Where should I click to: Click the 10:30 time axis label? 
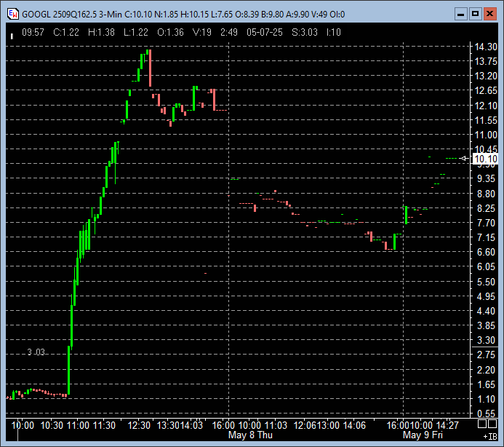pyautogui.click(x=52, y=425)
